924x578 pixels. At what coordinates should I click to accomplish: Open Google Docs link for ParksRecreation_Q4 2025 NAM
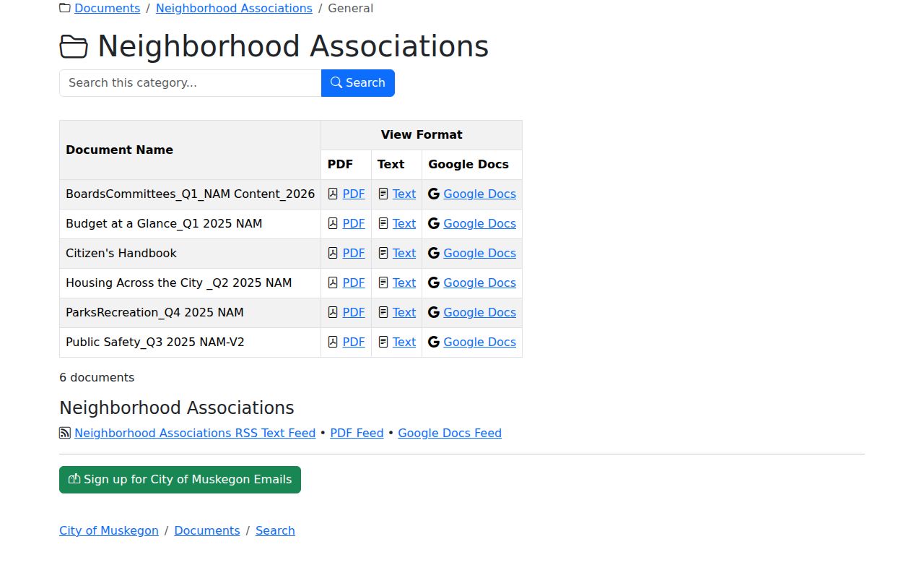click(x=479, y=312)
